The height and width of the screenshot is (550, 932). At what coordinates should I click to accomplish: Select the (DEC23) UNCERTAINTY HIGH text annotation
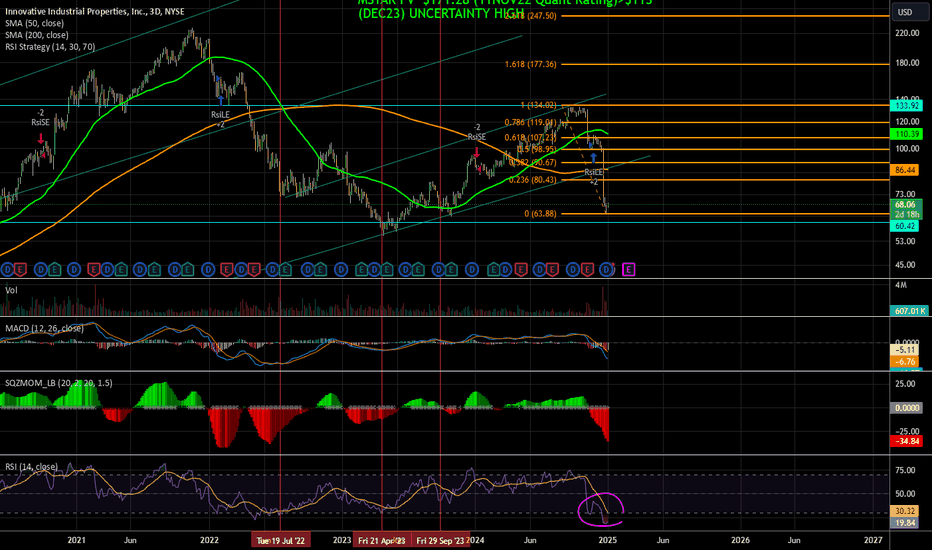pos(442,14)
